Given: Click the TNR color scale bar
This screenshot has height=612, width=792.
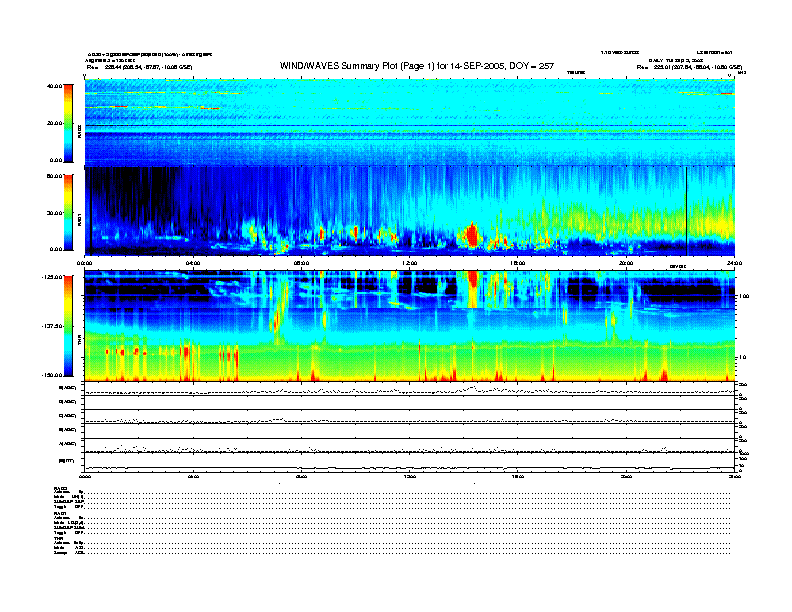Looking at the screenshot, I should click(68, 326).
